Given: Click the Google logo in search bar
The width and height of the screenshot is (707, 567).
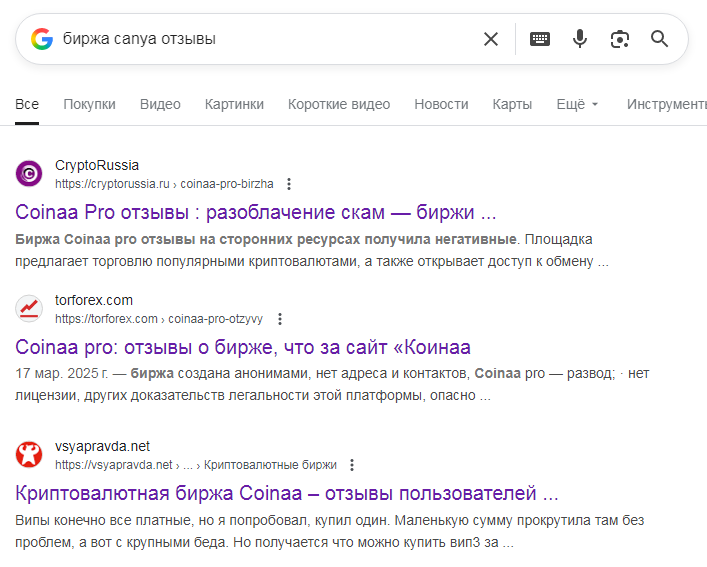Looking at the screenshot, I should pos(41,39).
